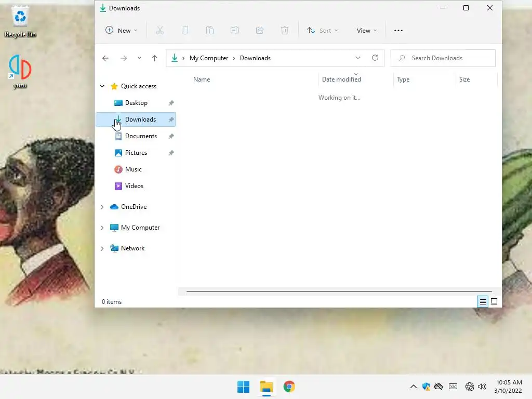The height and width of the screenshot is (399, 532).
Task: Click Downloads breadcrumb in address bar
Action: tap(255, 58)
